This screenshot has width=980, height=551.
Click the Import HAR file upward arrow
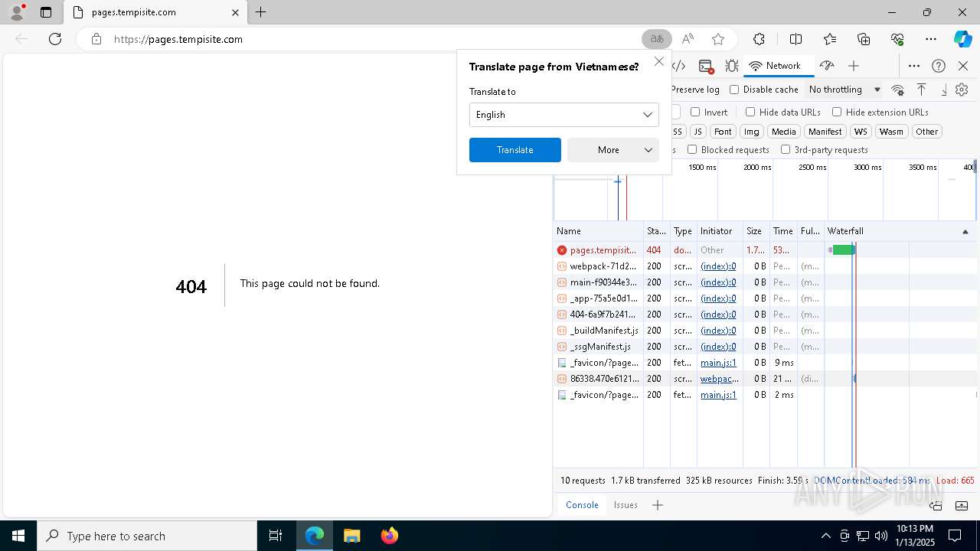(x=921, y=90)
